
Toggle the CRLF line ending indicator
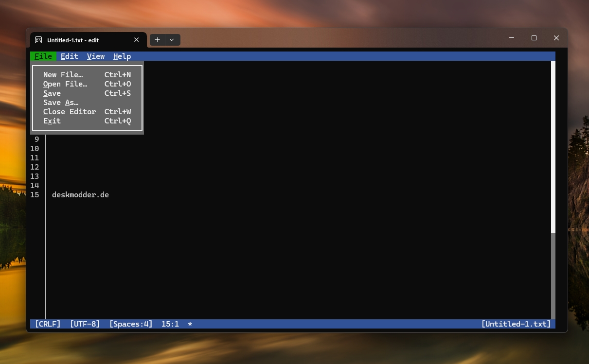pos(48,324)
